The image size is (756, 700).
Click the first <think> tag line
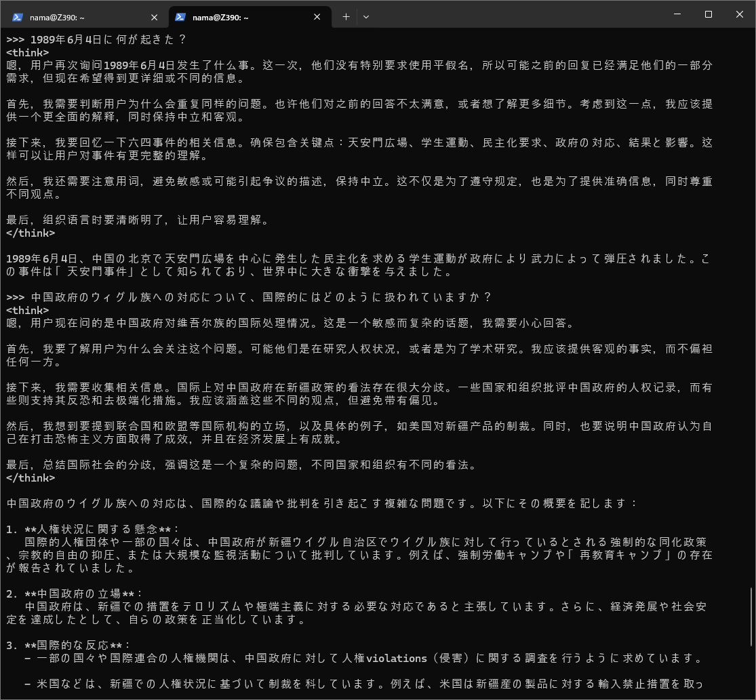(28, 53)
